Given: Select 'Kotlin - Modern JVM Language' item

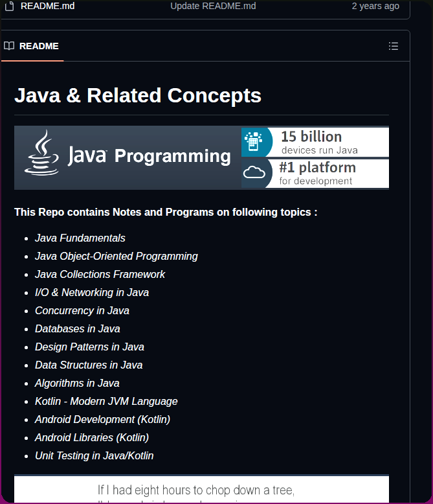Looking at the screenshot, I should coord(106,401).
